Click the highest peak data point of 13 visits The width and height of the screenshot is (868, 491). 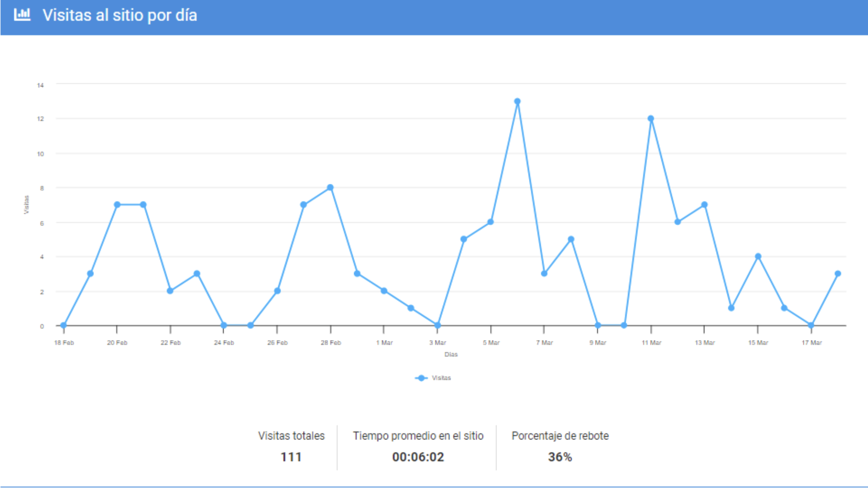(x=517, y=101)
